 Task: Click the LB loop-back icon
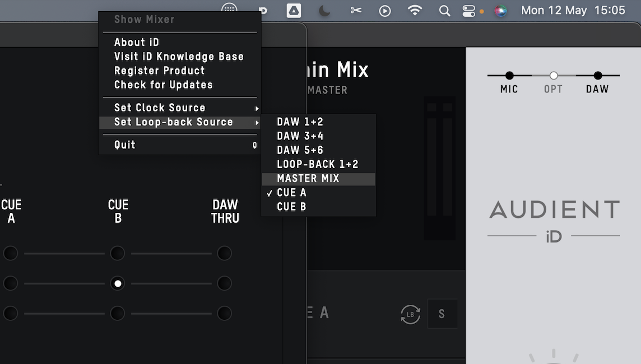(411, 314)
